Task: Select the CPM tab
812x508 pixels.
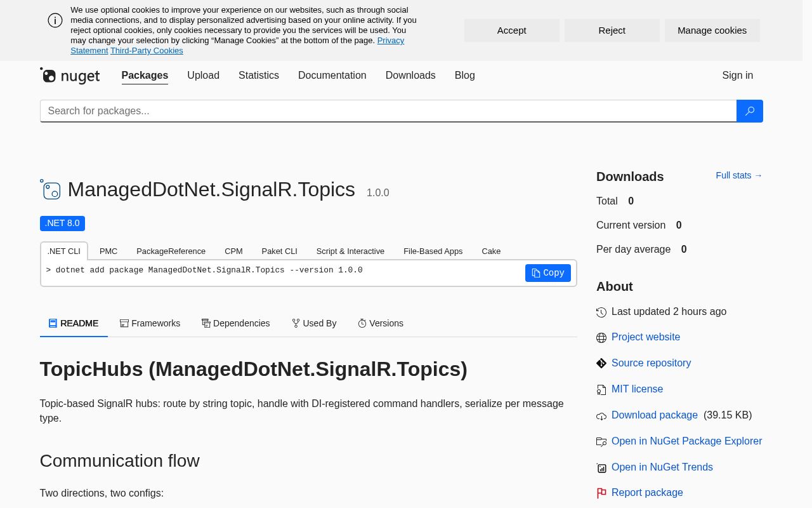Action: click(233, 251)
